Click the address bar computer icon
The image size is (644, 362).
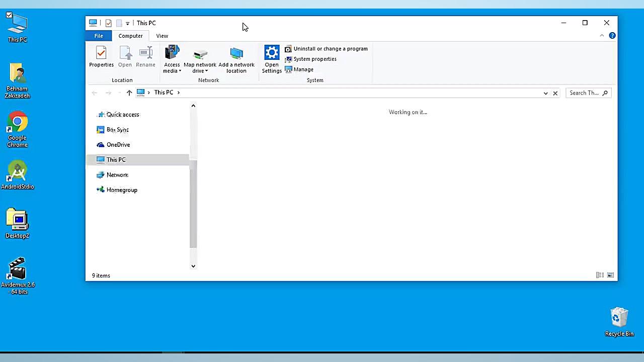pos(141,93)
